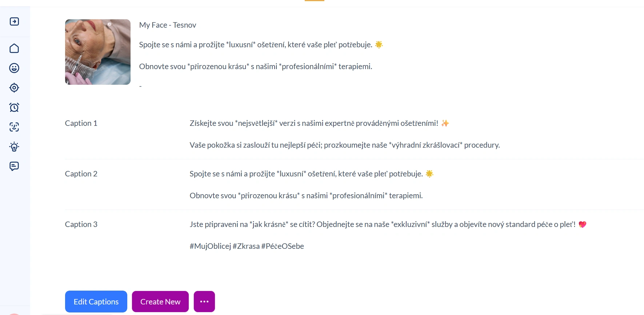Select the Caption 2 row label
This screenshot has width=644, height=315.
tap(81, 174)
